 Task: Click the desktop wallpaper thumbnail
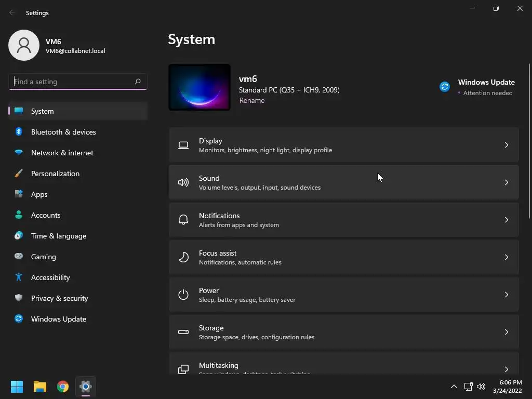point(199,87)
